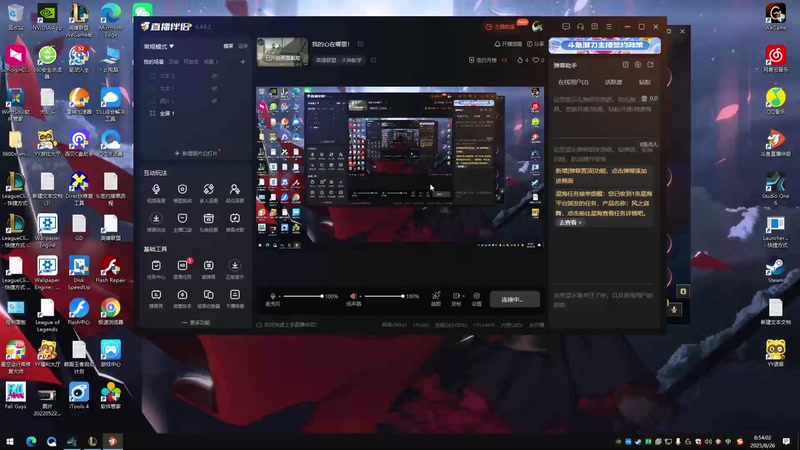Open the second 互动玩法 shield icon
Screen dimensions: 800x450
coord(182,190)
